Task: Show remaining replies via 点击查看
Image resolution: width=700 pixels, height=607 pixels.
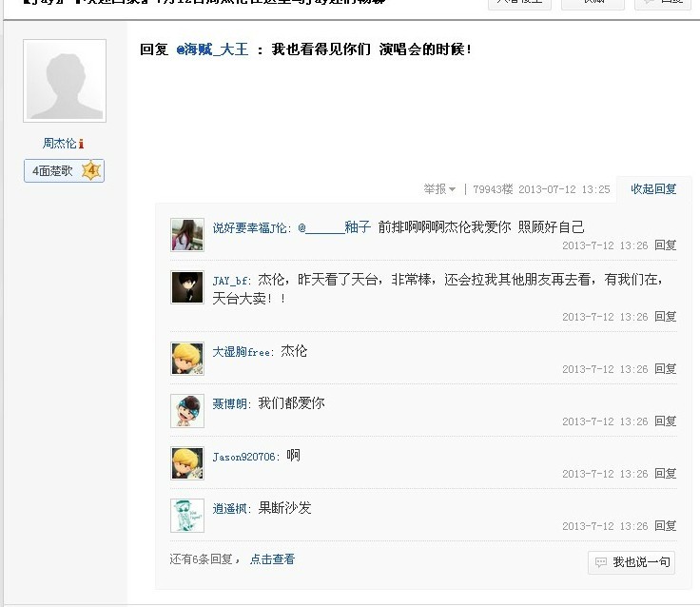Action: [272, 559]
